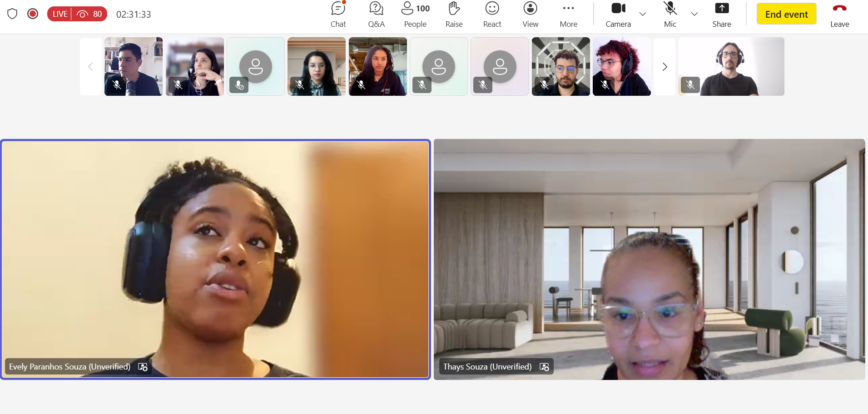Viewport: 868px width, 414px height.
Task: Show the People list
Action: [415, 15]
